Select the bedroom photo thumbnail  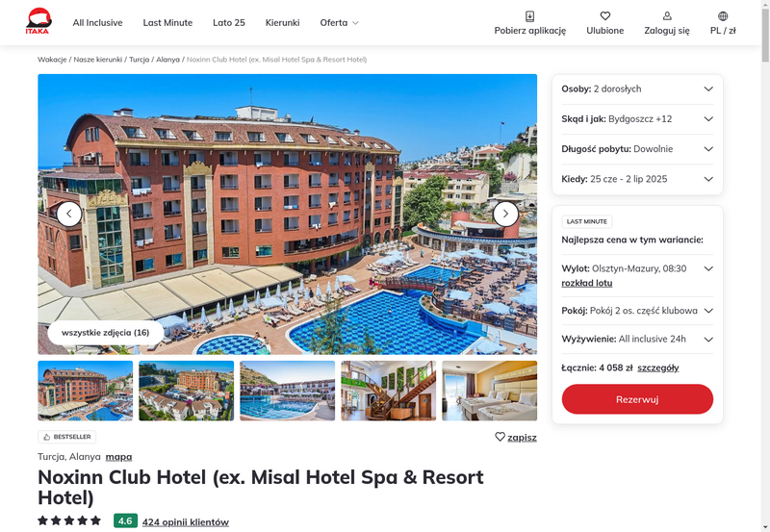point(490,391)
